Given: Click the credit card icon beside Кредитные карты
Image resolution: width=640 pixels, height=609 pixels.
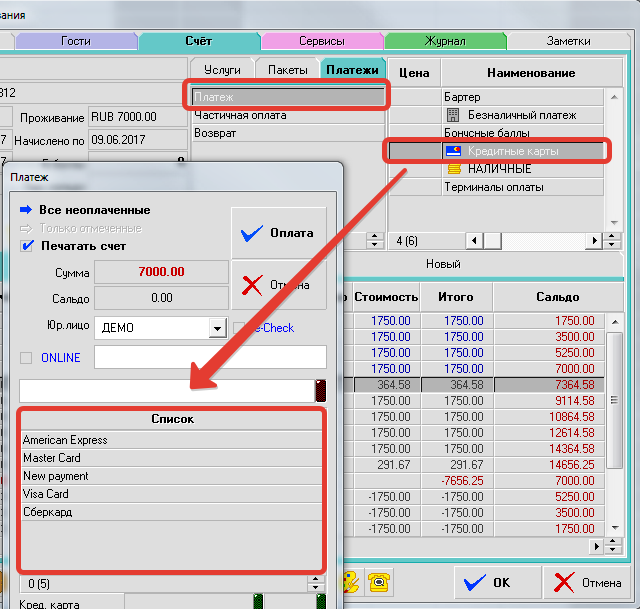Looking at the screenshot, I should tap(452, 151).
